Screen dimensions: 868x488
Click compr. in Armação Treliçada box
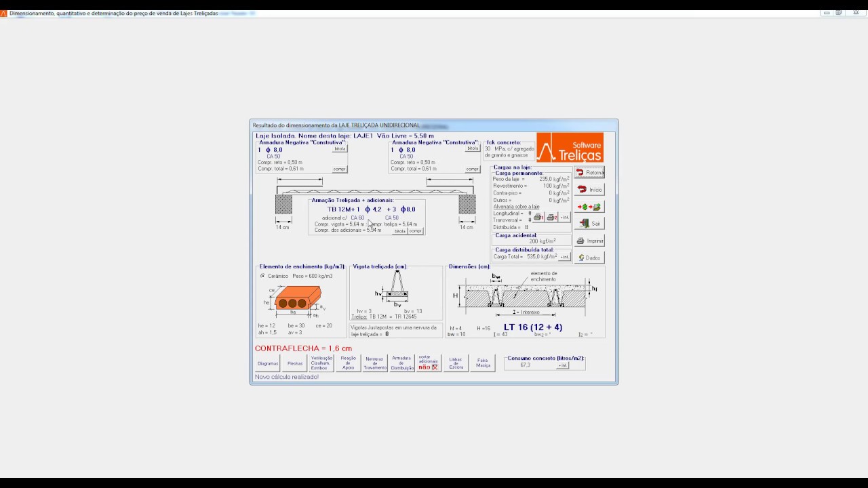(415, 231)
